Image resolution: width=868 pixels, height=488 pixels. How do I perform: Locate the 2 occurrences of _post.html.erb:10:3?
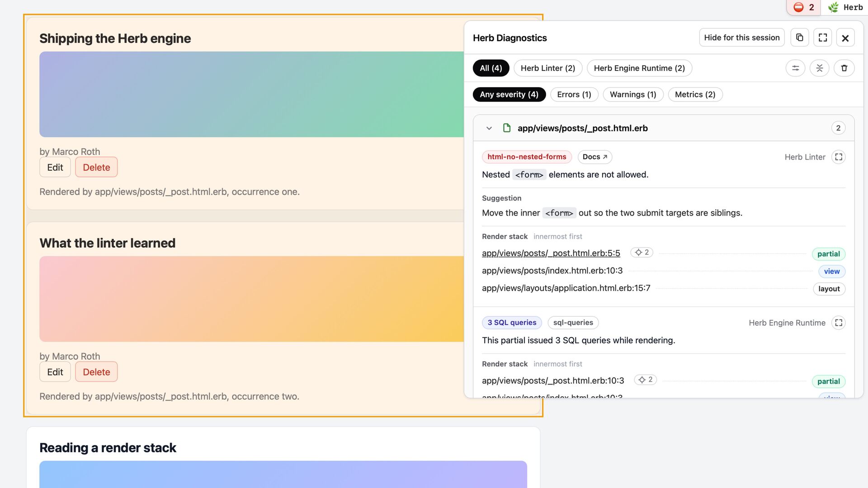pos(645,380)
